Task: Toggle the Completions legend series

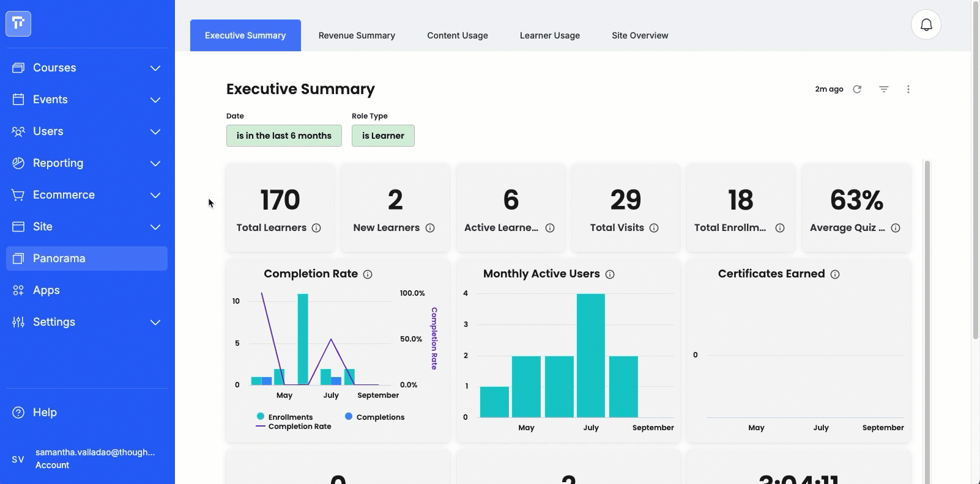Action: [x=374, y=417]
